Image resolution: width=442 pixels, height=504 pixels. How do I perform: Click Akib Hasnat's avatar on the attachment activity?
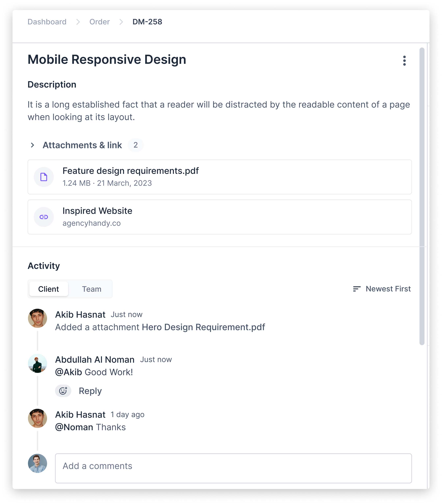(x=37, y=318)
